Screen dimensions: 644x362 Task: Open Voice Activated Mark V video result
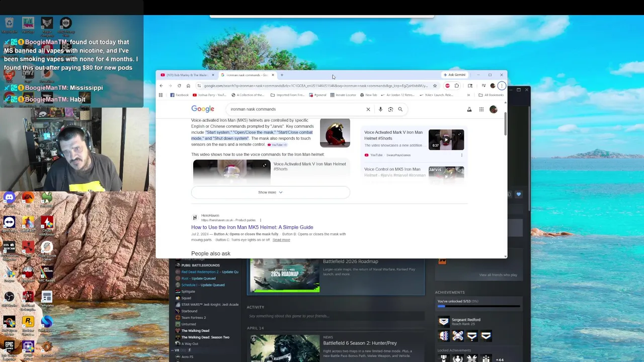tap(393, 135)
